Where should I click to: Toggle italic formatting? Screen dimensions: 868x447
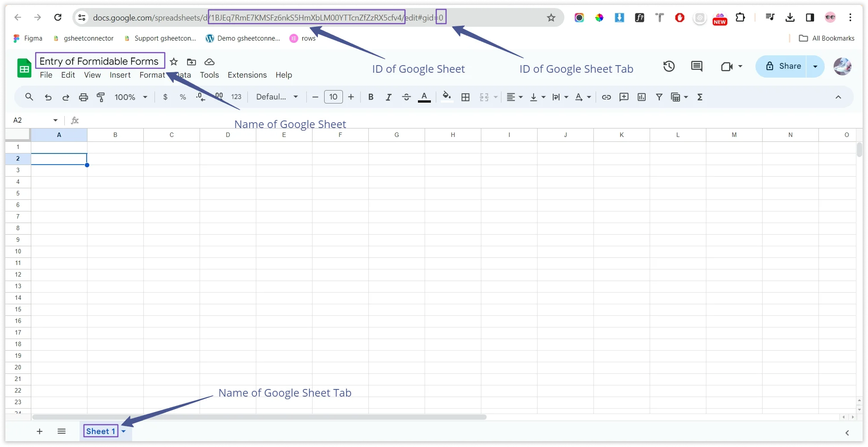[x=388, y=97]
